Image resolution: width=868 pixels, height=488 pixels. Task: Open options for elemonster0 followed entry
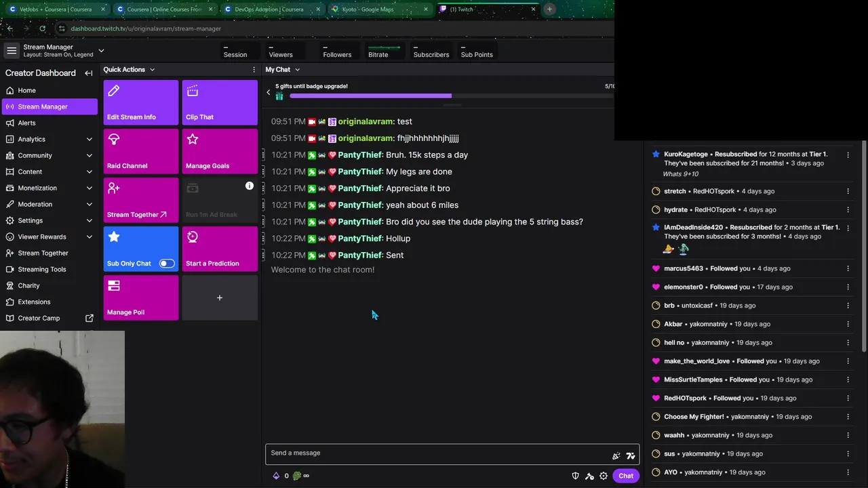click(x=848, y=287)
